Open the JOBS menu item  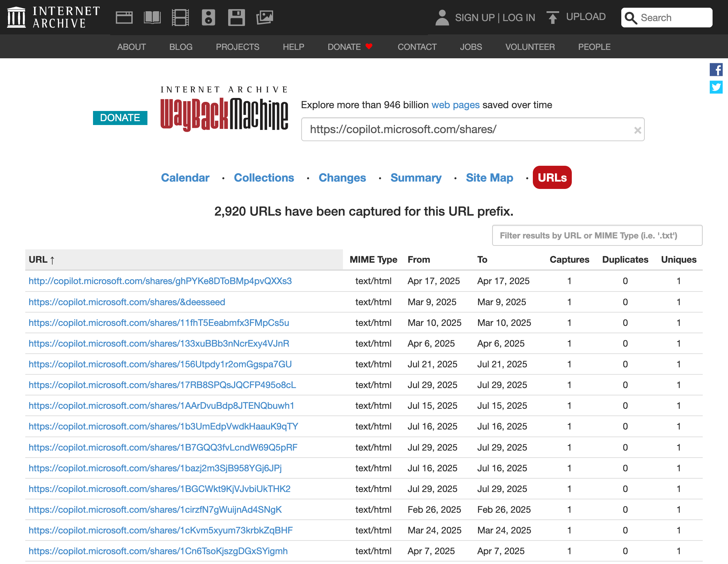[471, 47]
